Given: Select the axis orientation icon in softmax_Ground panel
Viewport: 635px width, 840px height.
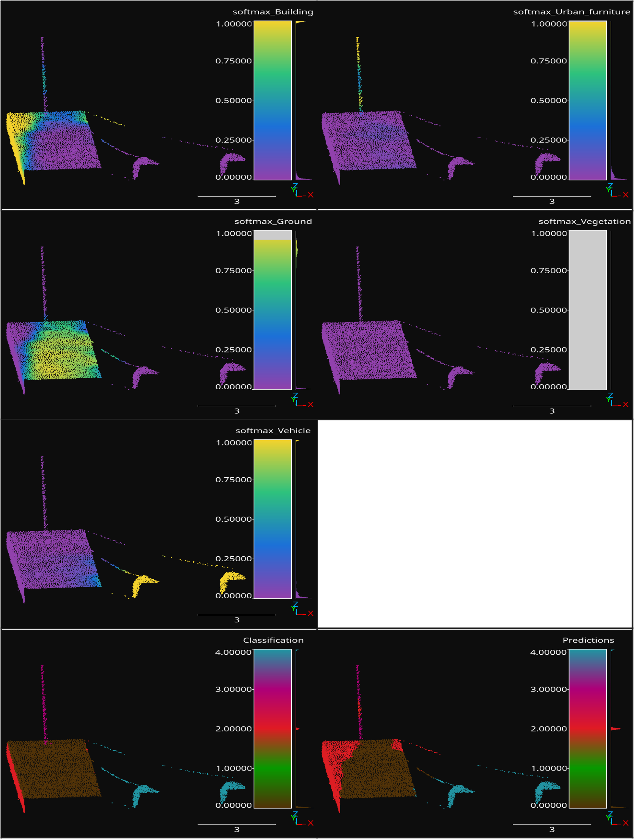Looking at the screenshot, I should [301, 401].
